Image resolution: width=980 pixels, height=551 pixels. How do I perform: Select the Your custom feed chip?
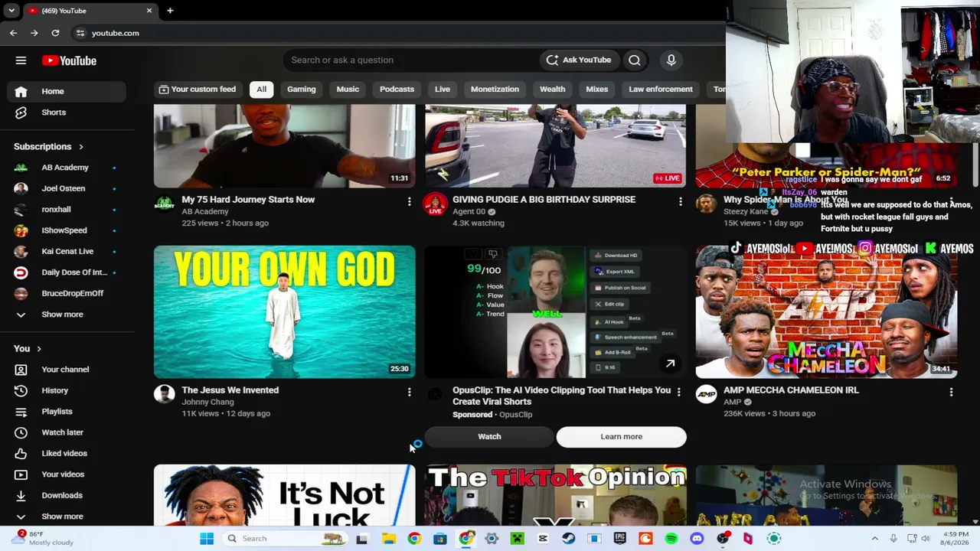[198, 90]
